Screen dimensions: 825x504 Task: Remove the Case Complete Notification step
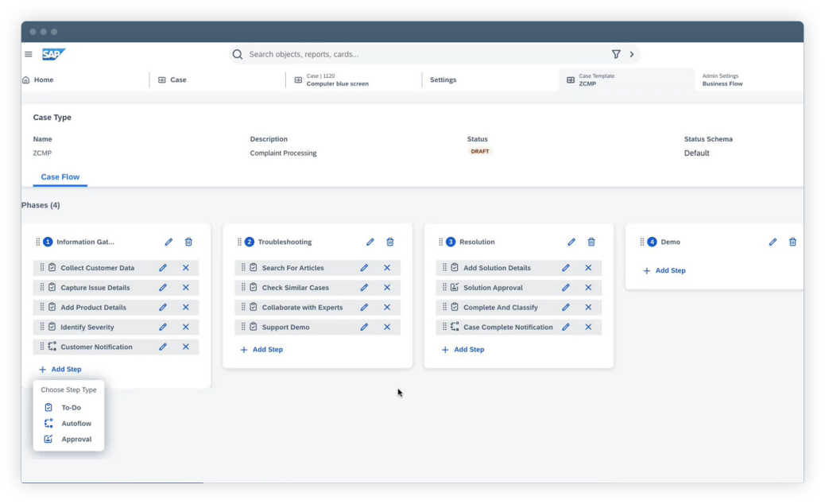point(588,327)
